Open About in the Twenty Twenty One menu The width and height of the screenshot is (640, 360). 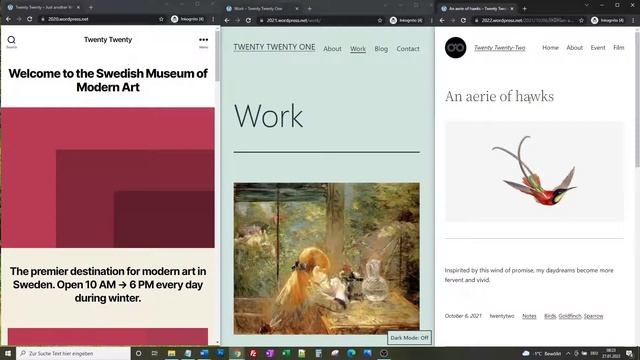(332, 49)
